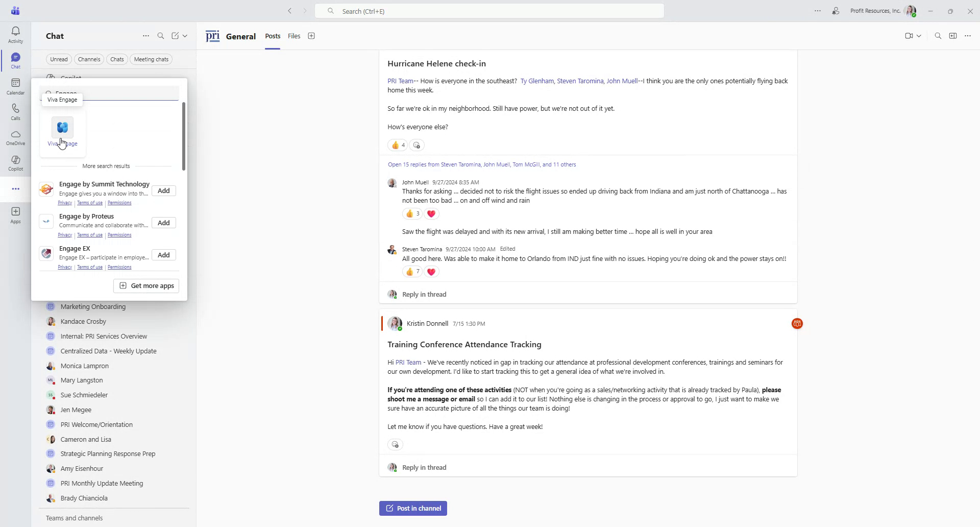Screen dimensions: 980x527
Task: Open the Apps panel
Action: pos(15,214)
